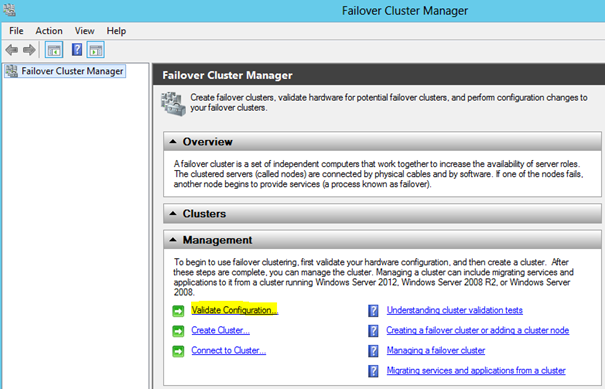The width and height of the screenshot is (605, 389).
Task: Click the Management section title text
Action: (x=217, y=240)
